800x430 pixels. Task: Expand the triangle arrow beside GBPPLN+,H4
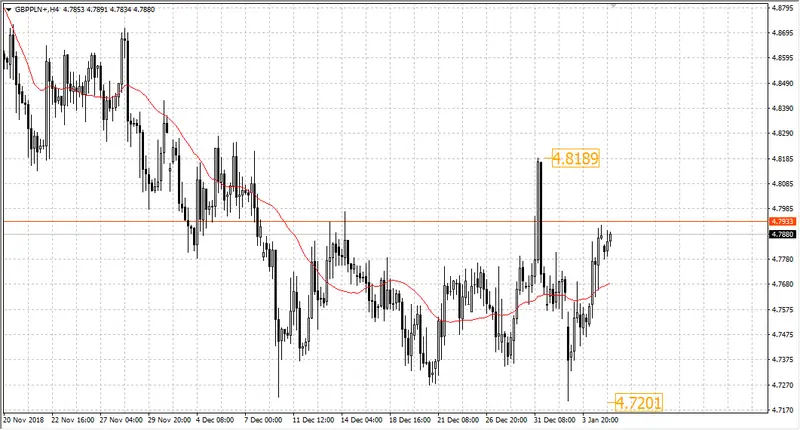(x=9, y=10)
